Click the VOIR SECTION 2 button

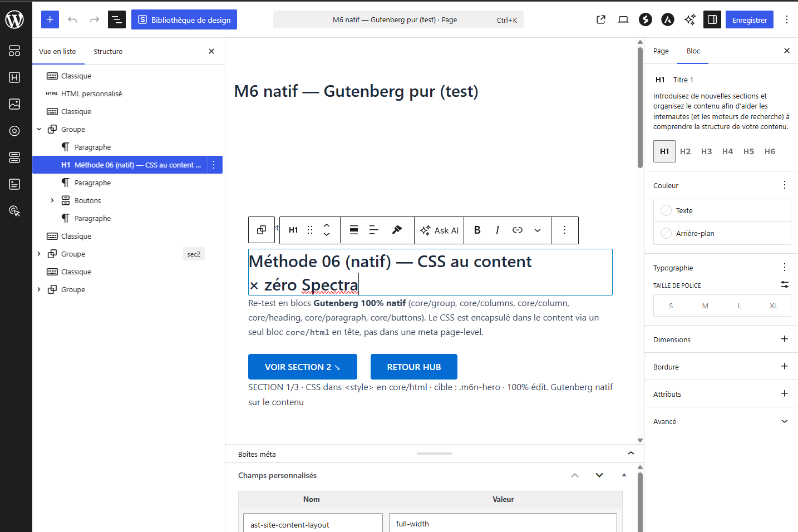(x=303, y=367)
